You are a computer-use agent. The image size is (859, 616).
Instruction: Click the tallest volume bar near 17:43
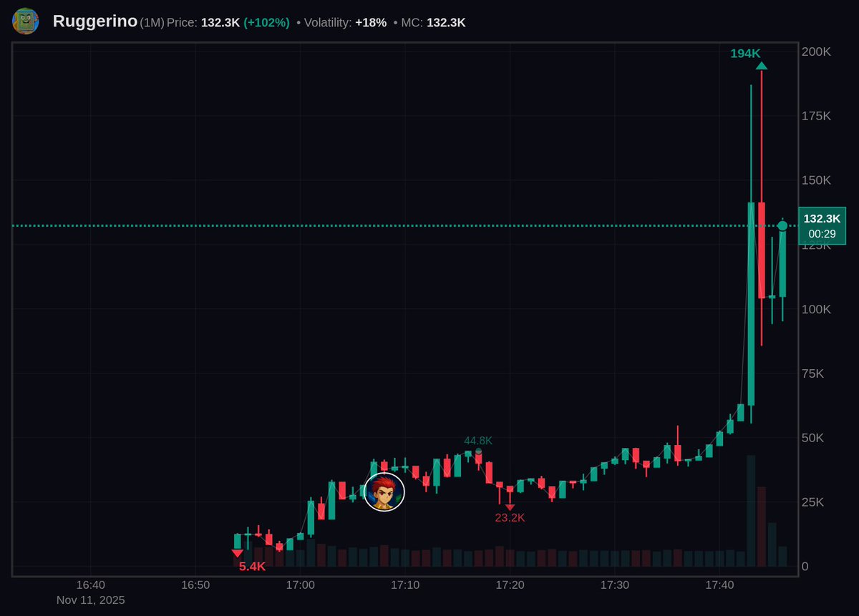pos(751,511)
